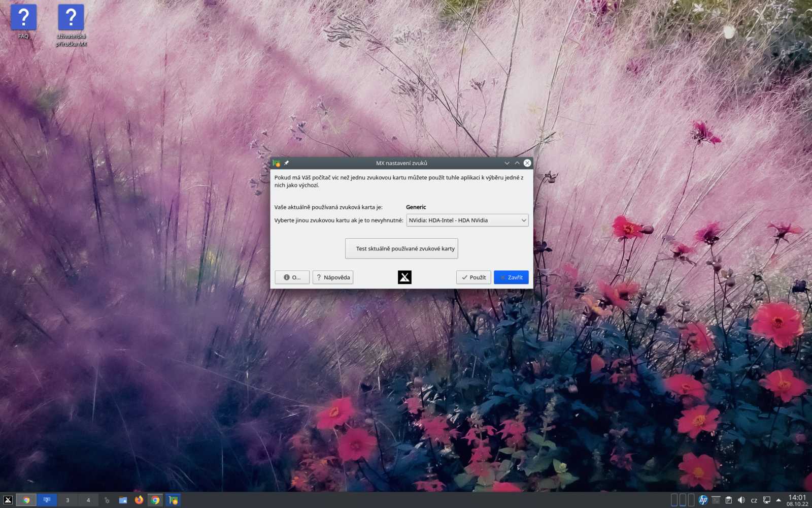The image size is (812, 508).
Task: Toggle the pin icon in the dialog titlebar
Action: click(286, 163)
